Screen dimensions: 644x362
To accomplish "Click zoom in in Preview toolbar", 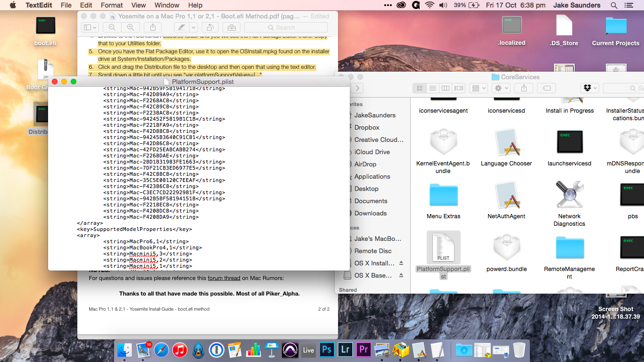I will tap(131, 27).
